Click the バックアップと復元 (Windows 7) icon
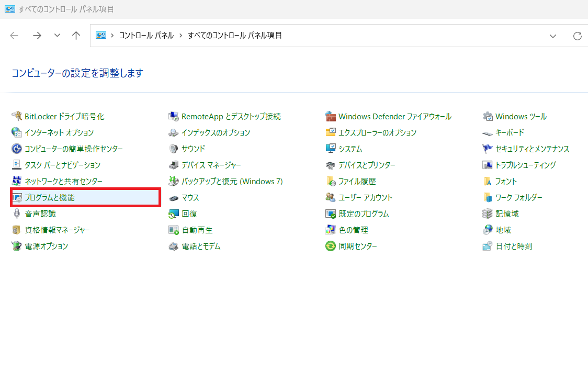Viewport: 588px width, 382px height. 173,181
